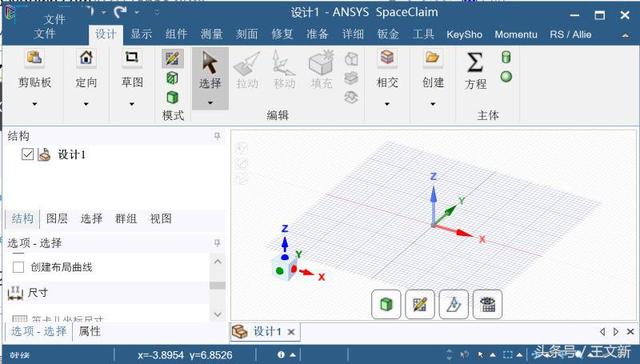
Task: Switch to the 属性 properties tab
Action: point(89,331)
